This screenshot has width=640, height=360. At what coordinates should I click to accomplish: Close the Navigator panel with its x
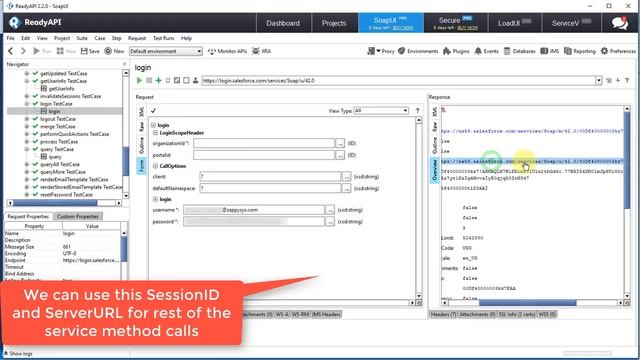(x=124, y=64)
